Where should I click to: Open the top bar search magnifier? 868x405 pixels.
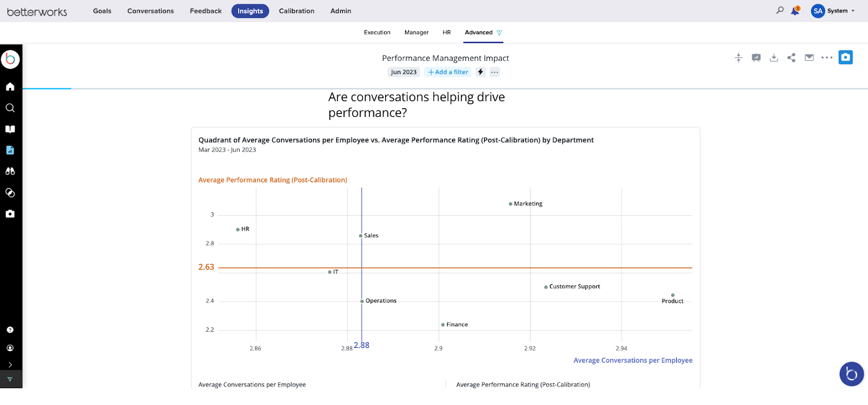tap(780, 10)
